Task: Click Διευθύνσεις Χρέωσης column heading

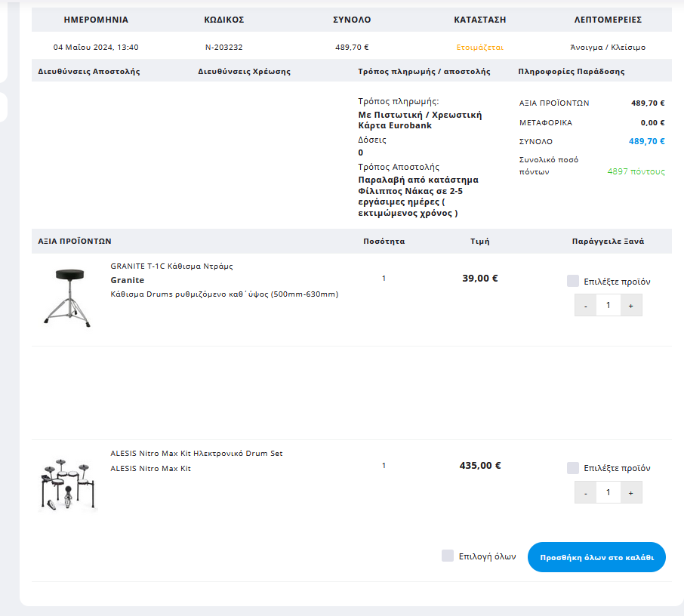Action: [245, 71]
